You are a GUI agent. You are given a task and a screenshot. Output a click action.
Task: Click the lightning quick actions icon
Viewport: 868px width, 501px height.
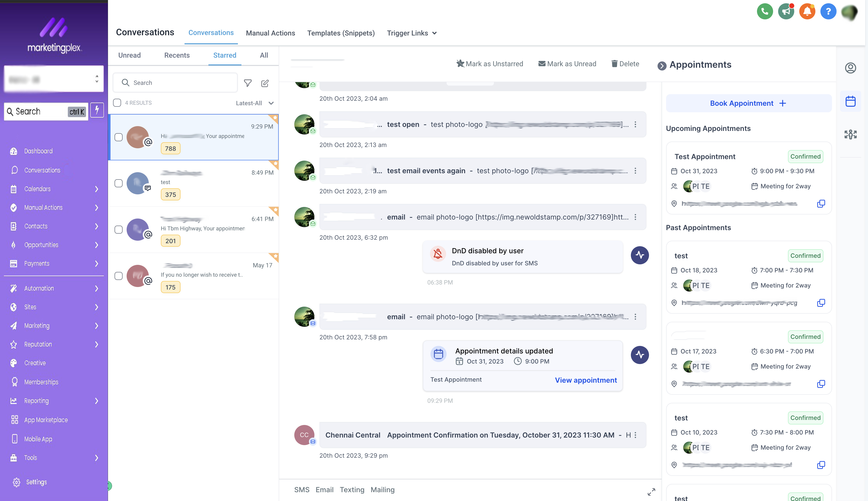[97, 111]
